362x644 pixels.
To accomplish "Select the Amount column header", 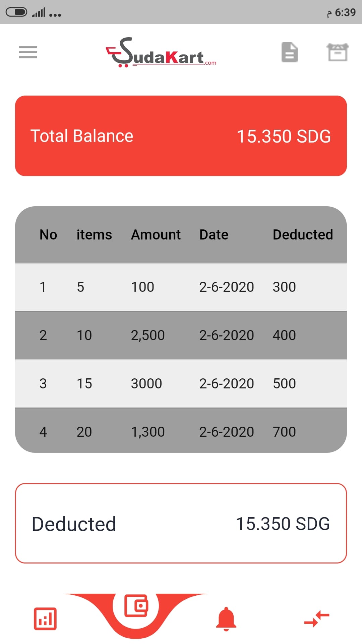I will (x=156, y=235).
